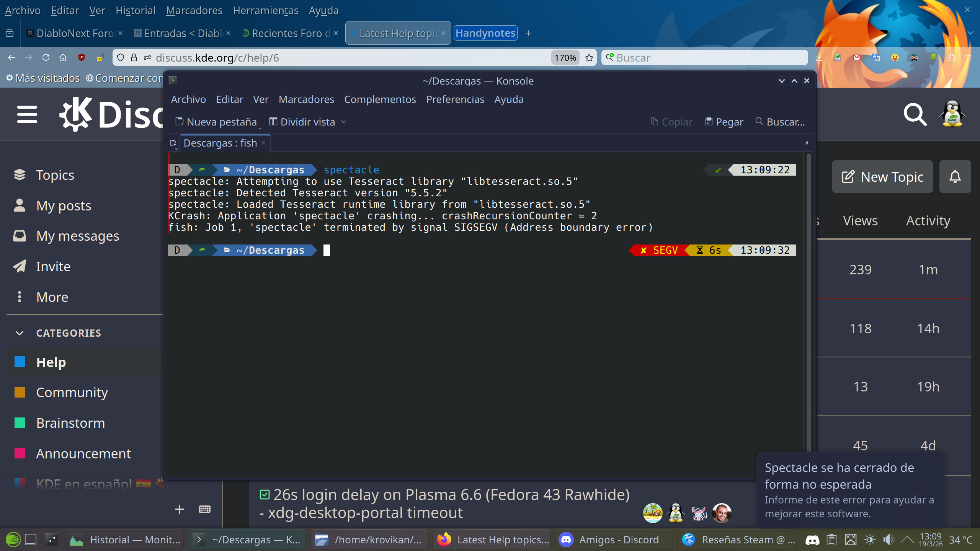Toggle keyboard shortcuts icon in sidebar footer
The height and width of the screenshot is (551, 980).
205,509
